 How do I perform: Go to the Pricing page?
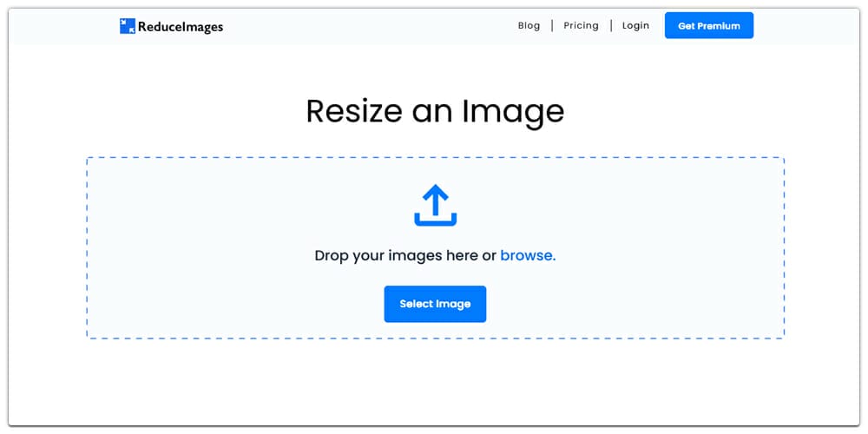coord(581,25)
